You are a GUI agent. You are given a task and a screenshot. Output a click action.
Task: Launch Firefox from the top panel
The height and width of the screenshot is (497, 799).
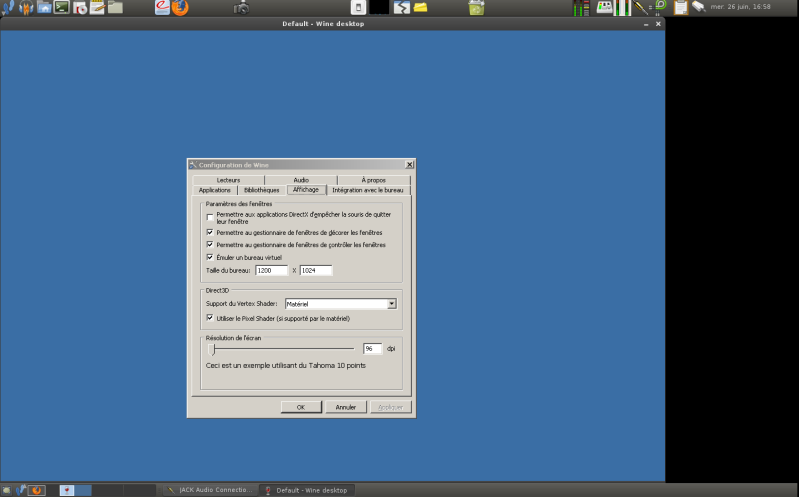(180, 7)
